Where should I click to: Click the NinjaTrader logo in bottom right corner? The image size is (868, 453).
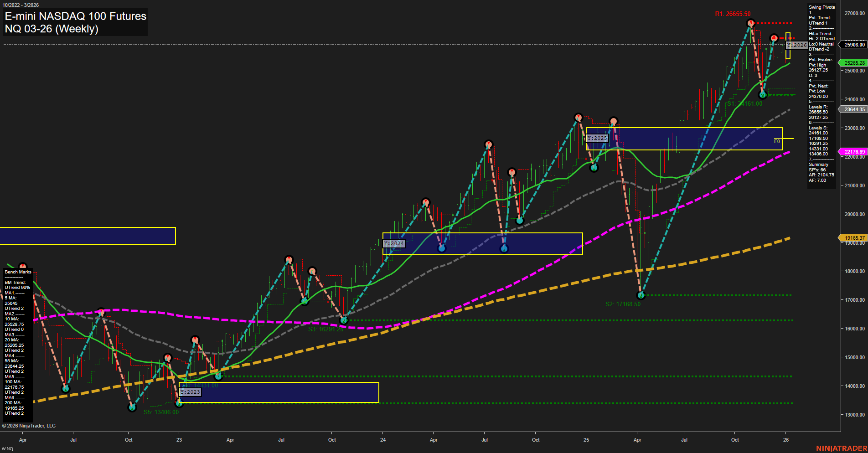[x=842, y=448]
